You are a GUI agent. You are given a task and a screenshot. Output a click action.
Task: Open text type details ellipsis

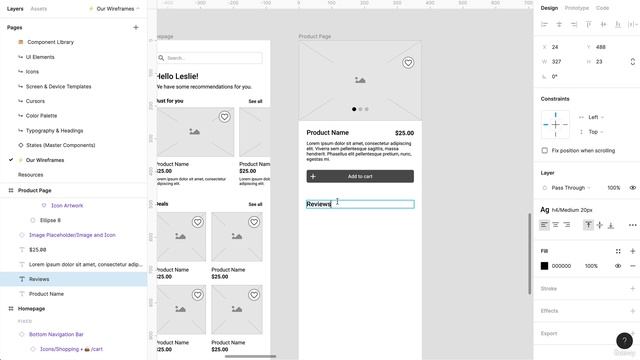pos(633,225)
